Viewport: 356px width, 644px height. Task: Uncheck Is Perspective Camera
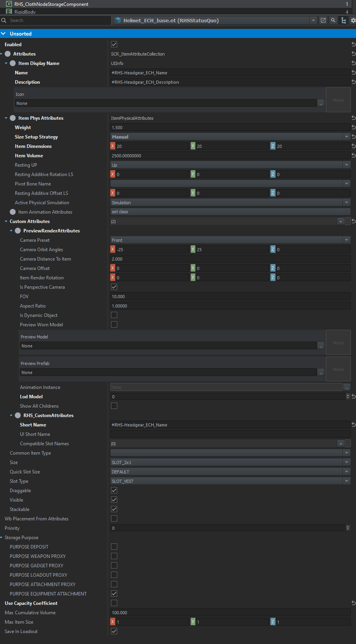114,287
